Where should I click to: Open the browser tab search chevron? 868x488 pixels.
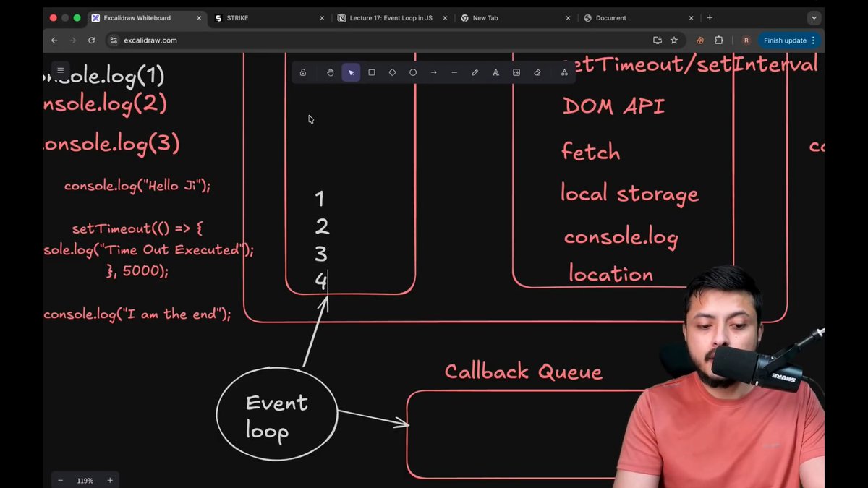(x=814, y=17)
